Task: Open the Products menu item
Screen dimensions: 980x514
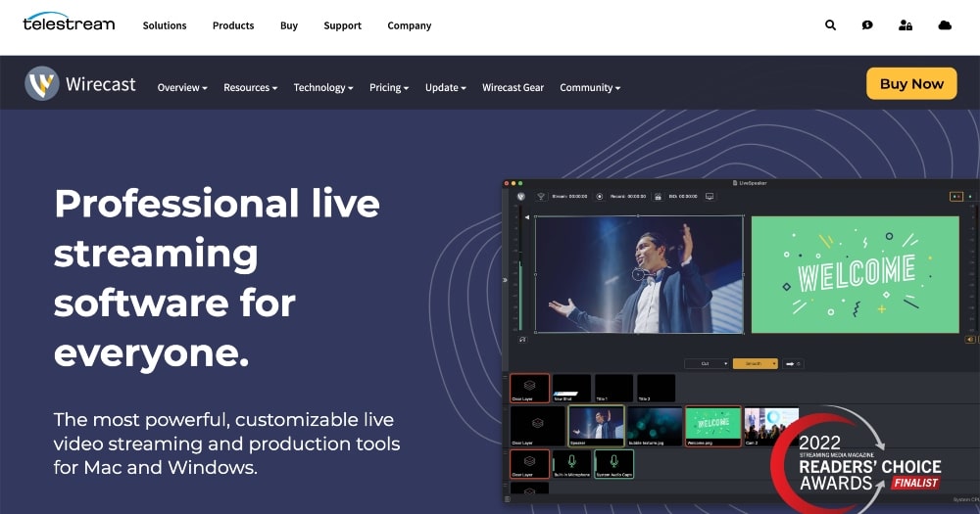Action: point(233,25)
